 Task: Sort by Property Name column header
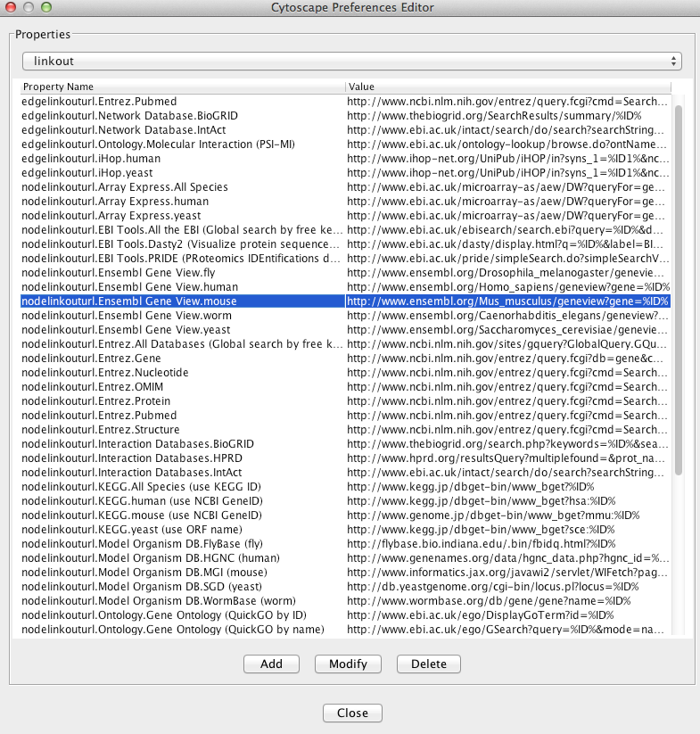pyautogui.click(x=183, y=87)
